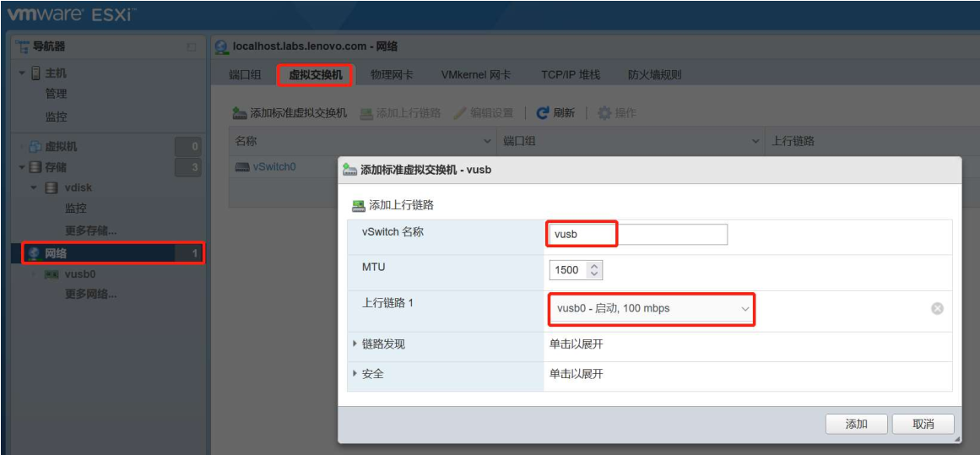Image resolution: width=980 pixels, height=455 pixels.
Task: Open 端口组 column dropdown arrow
Action: click(755, 142)
